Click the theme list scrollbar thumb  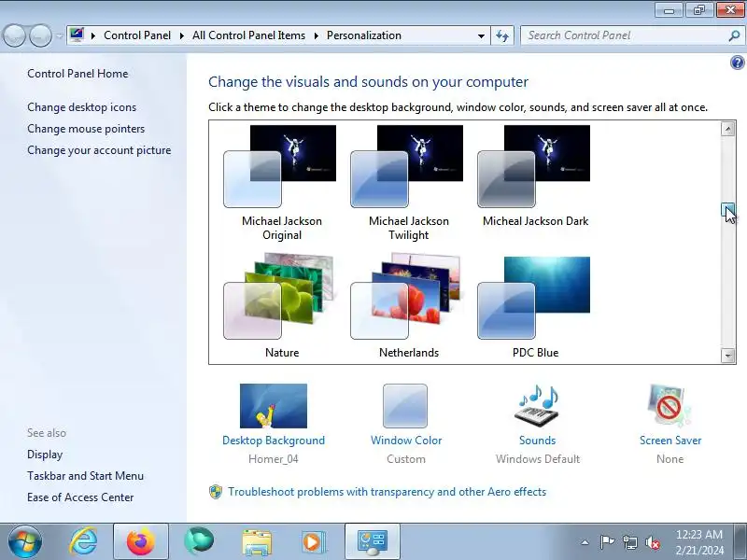(x=728, y=209)
